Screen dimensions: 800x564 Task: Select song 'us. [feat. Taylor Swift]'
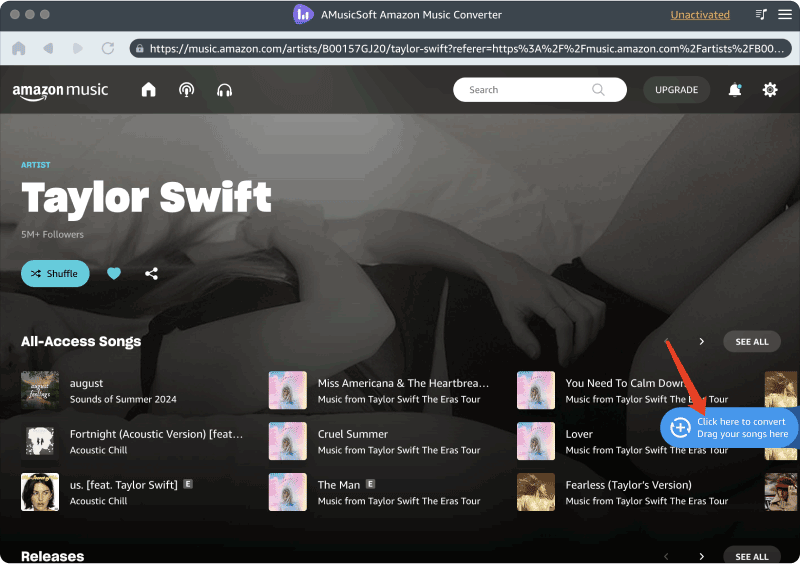click(x=123, y=485)
